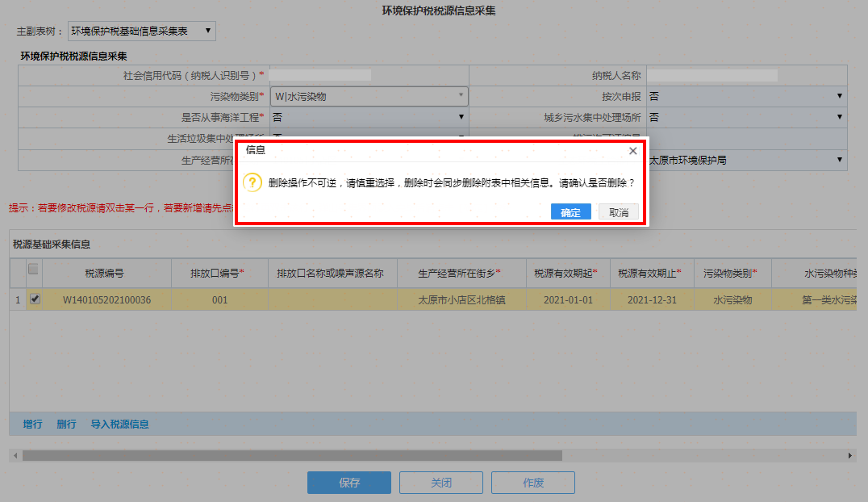
Task: Select cell 2021-01-01
Action: pos(568,299)
